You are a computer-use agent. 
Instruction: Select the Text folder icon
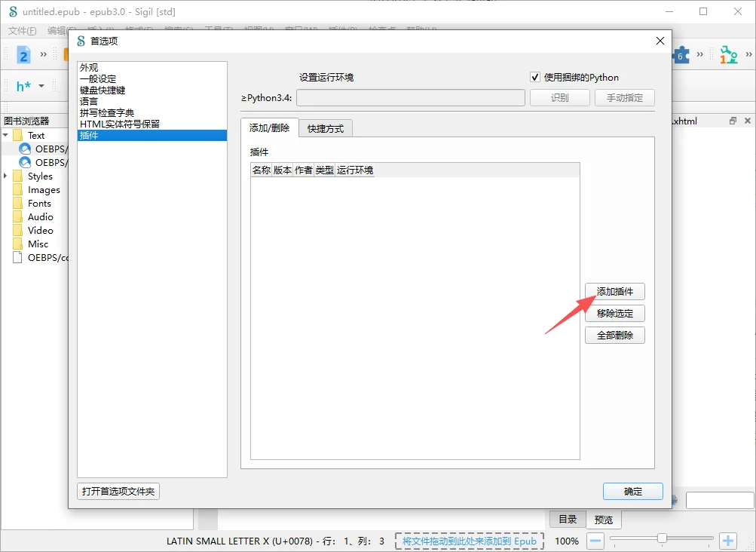click(18, 135)
